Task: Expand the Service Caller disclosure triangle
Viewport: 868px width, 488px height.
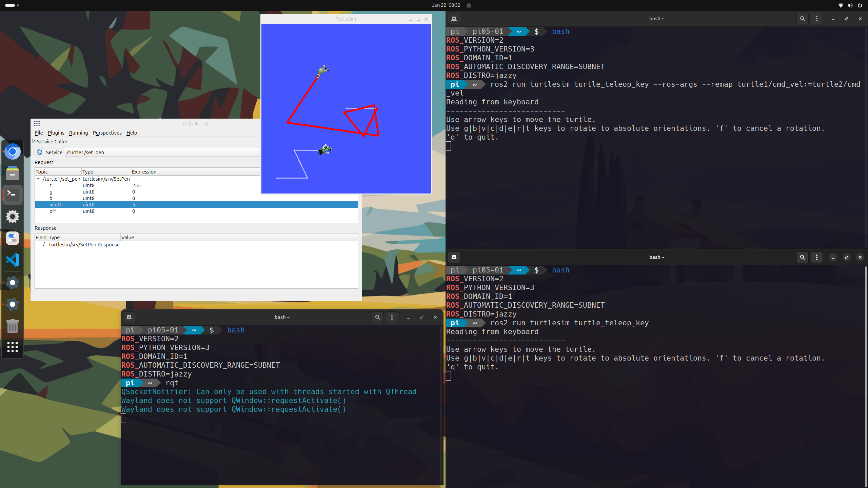Action: [x=34, y=141]
